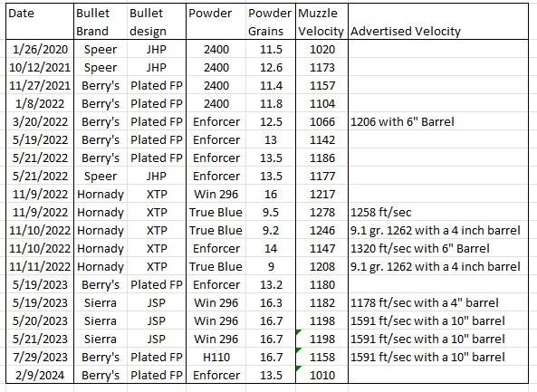Click the green error indicator on 5/21/2023 row
Viewport: 537px width, 392px height.
click(x=298, y=331)
